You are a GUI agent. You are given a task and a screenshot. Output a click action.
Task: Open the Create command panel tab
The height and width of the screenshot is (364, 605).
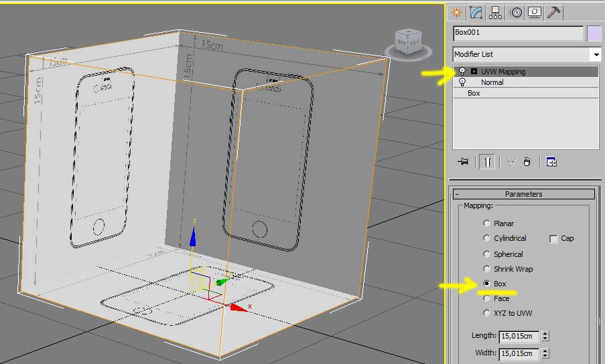[457, 13]
